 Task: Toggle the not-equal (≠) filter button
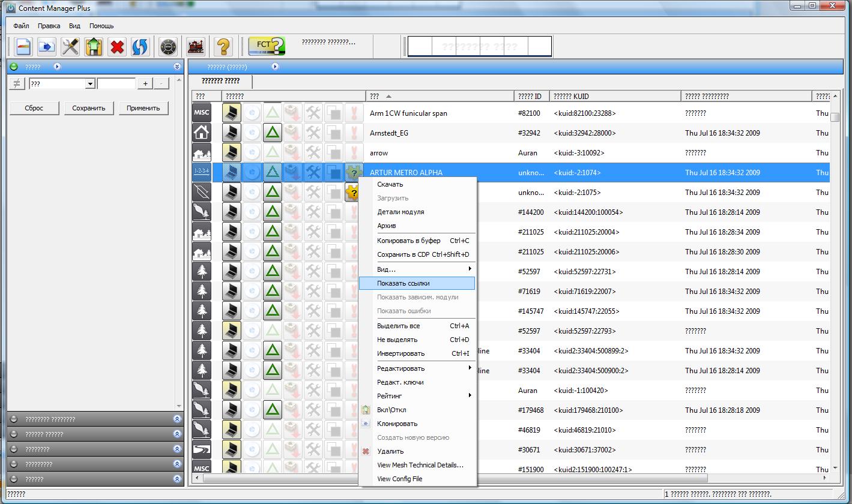(x=17, y=83)
